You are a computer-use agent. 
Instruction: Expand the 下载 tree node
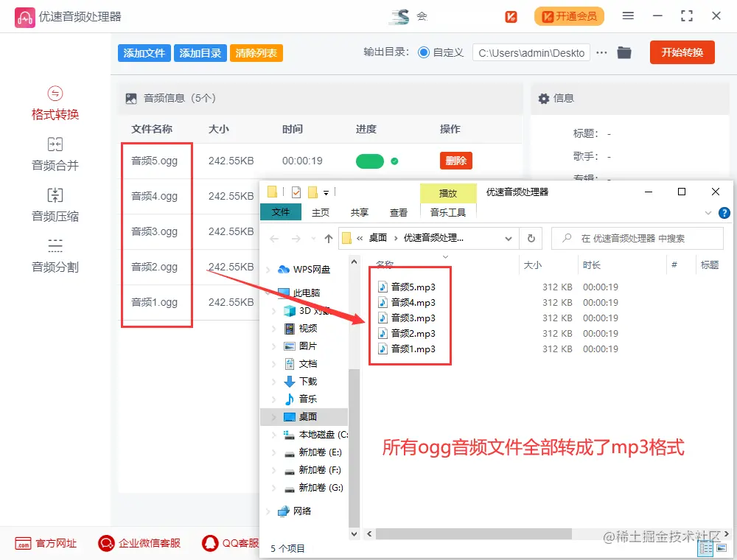[x=273, y=382]
